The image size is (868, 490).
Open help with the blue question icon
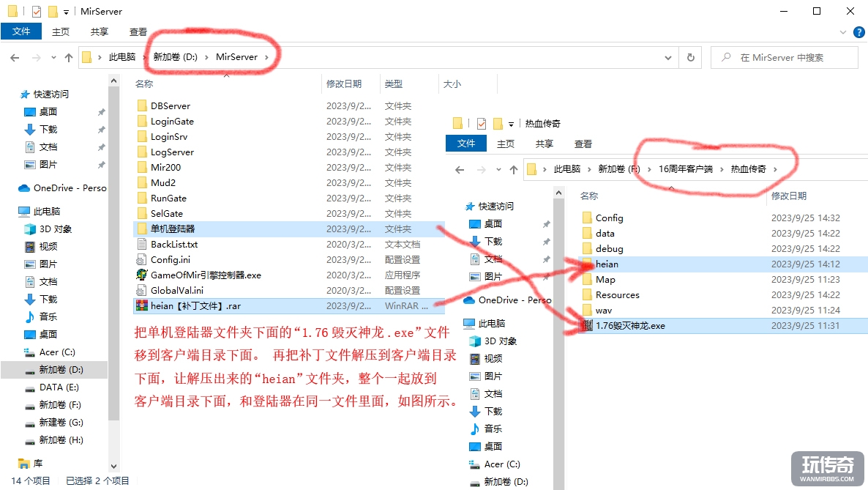click(x=859, y=32)
